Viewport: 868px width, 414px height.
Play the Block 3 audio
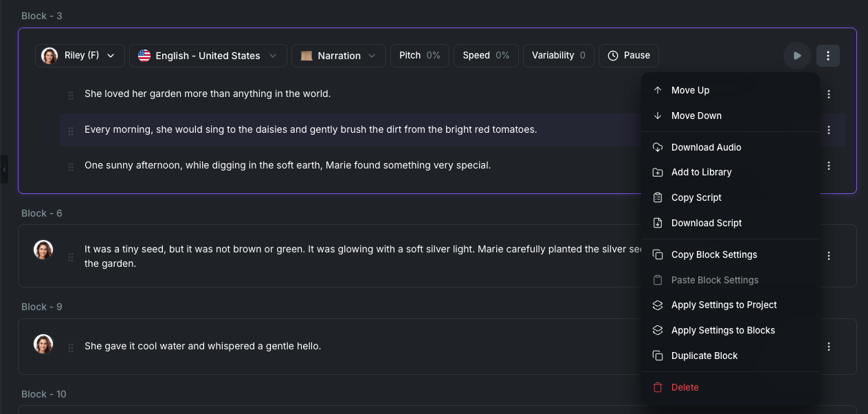[797, 56]
